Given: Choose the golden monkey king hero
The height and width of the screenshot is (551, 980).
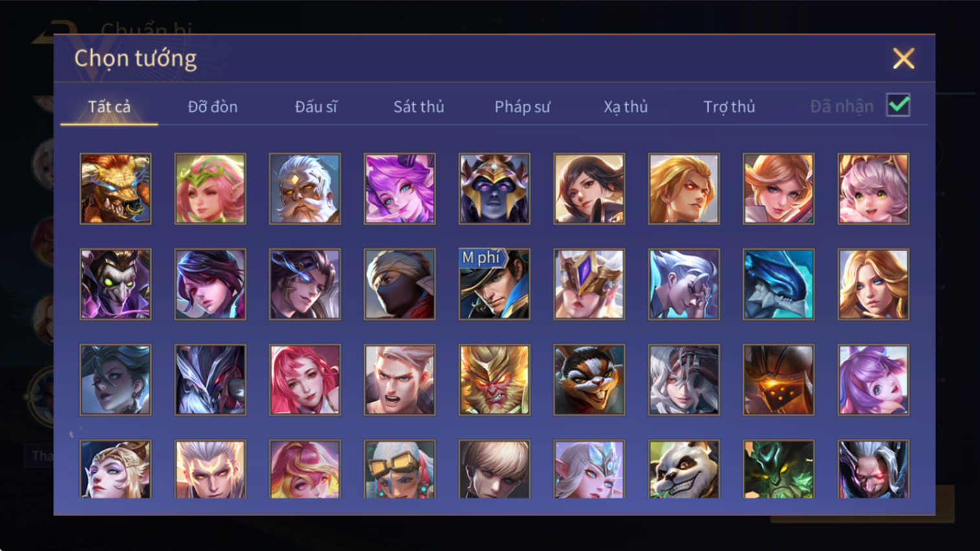Looking at the screenshot, I should coord(495,380).
